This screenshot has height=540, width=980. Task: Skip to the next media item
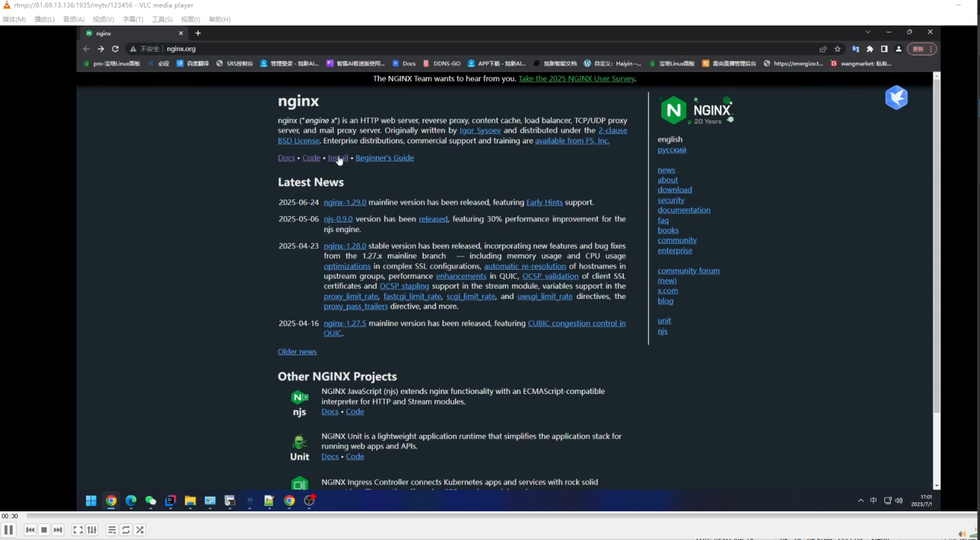pyautogui.click(x=58, y=530)
